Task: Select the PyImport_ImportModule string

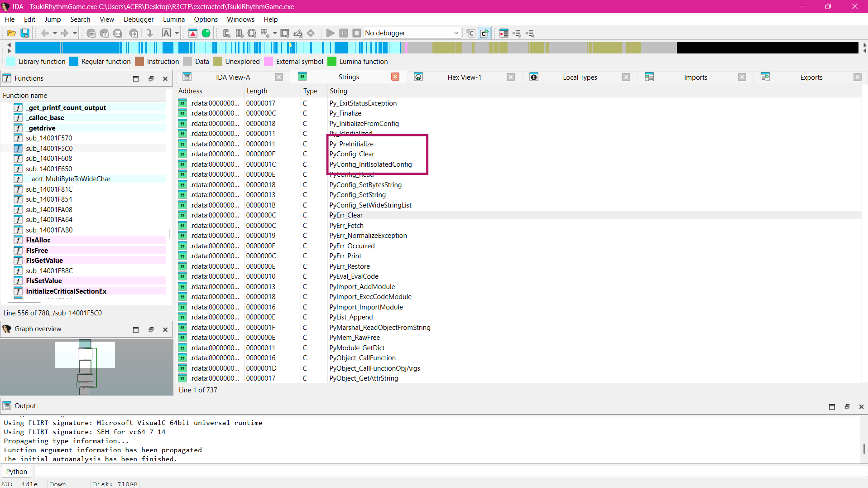Action: click(519, 307)
